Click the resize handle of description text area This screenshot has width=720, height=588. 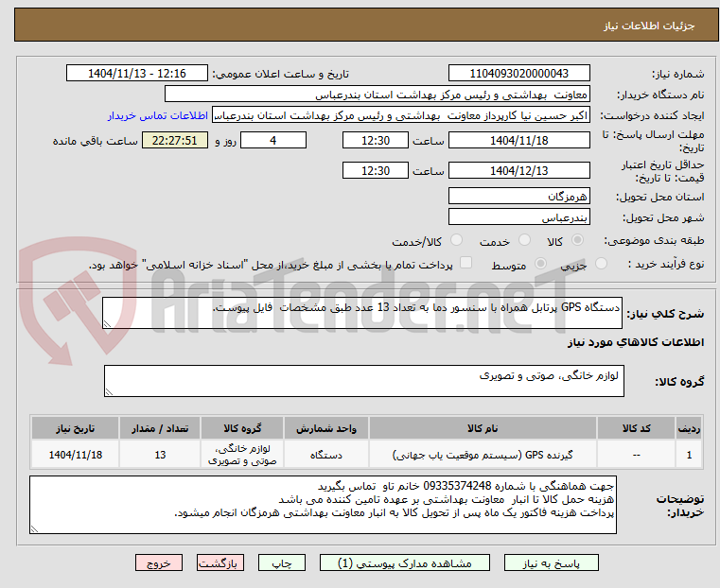coord(107,324)
